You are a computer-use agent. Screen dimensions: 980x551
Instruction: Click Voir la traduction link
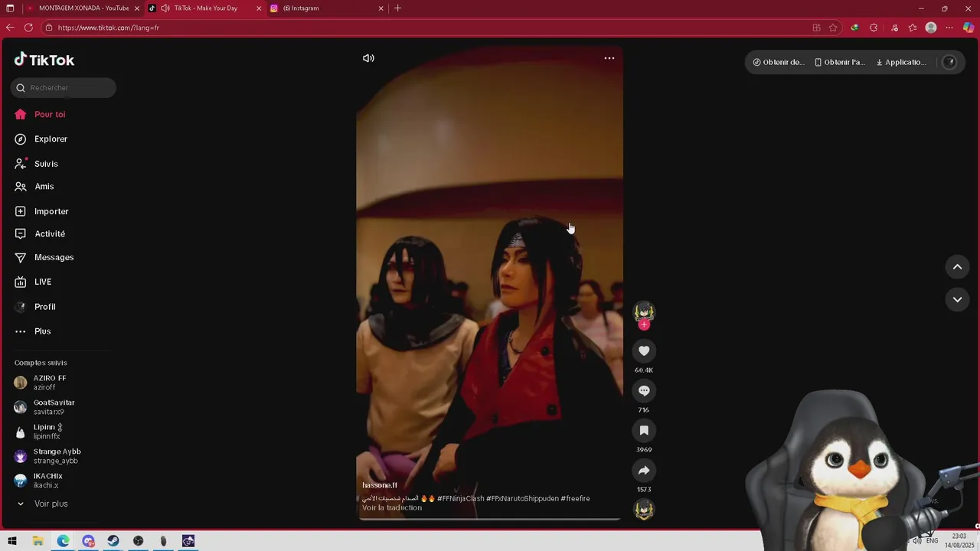pyautogui.click(x=392, y=508)
